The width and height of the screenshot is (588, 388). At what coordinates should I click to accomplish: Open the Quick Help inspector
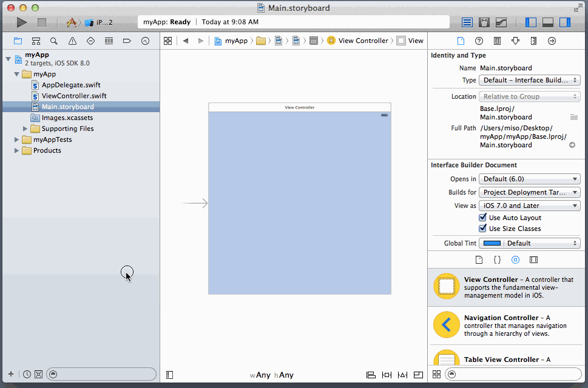tap(479, 41)
